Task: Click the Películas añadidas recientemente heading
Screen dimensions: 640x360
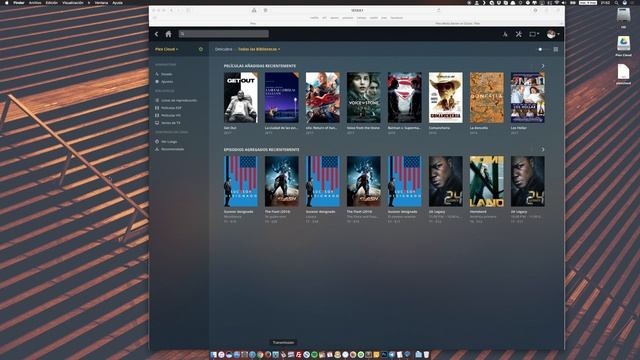Action: pyautogui.click(x=260, y=66)
